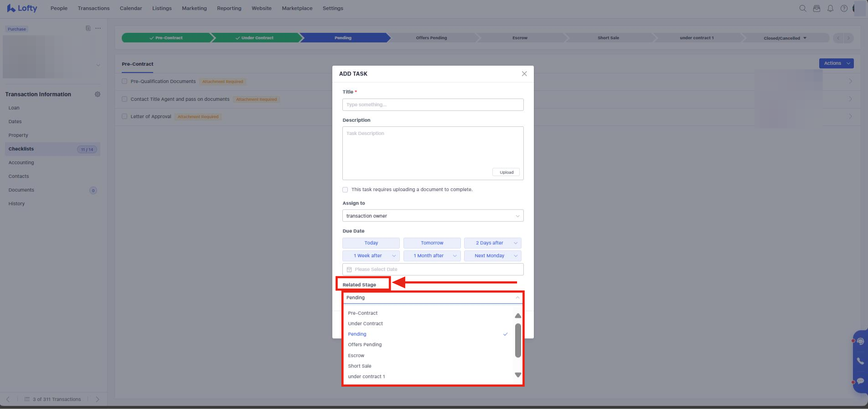Open the help question mark icon
The height and width of the screenshot is (409, 868).
point(844,8)
